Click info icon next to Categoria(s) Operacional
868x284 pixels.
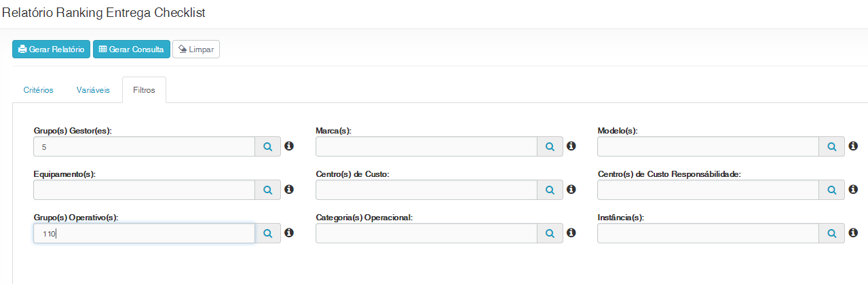click(571, 232)
